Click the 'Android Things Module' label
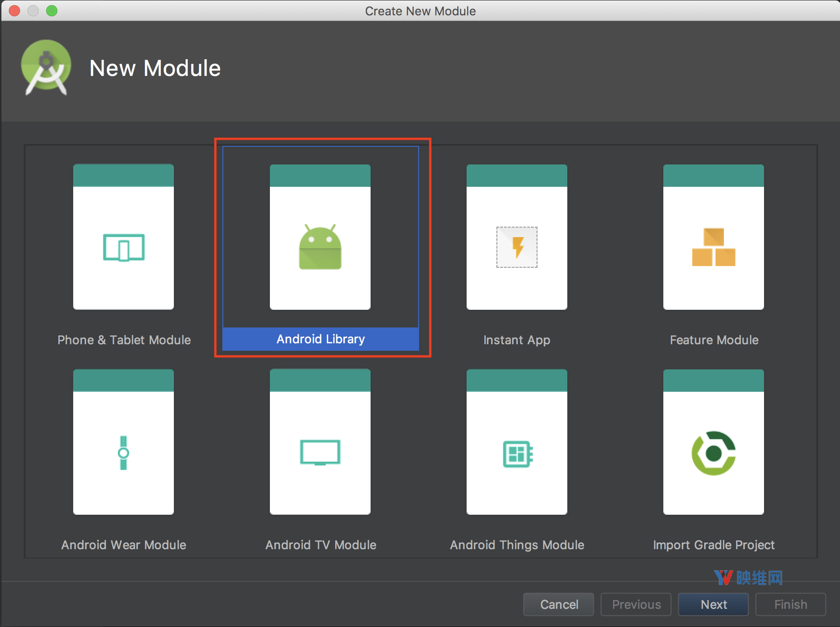The width and height of the screenshot is (840, 627). [x=517, y=545]
